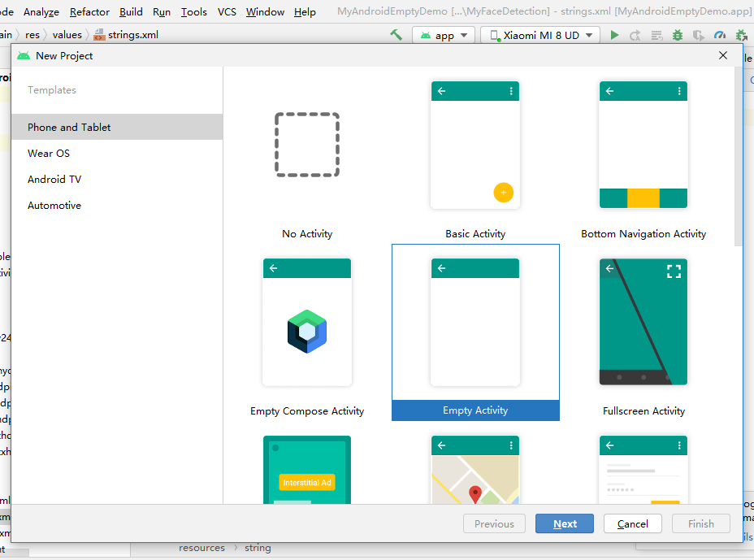Choose the No Activity template thumbnail
Image resolution: width=754 pixels, height=560 pixels.
pos(307,145)
